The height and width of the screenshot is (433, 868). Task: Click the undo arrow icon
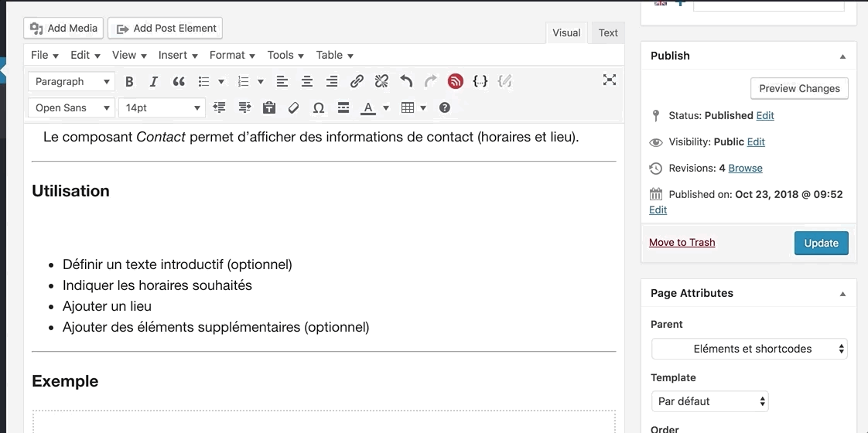(406, 81)
